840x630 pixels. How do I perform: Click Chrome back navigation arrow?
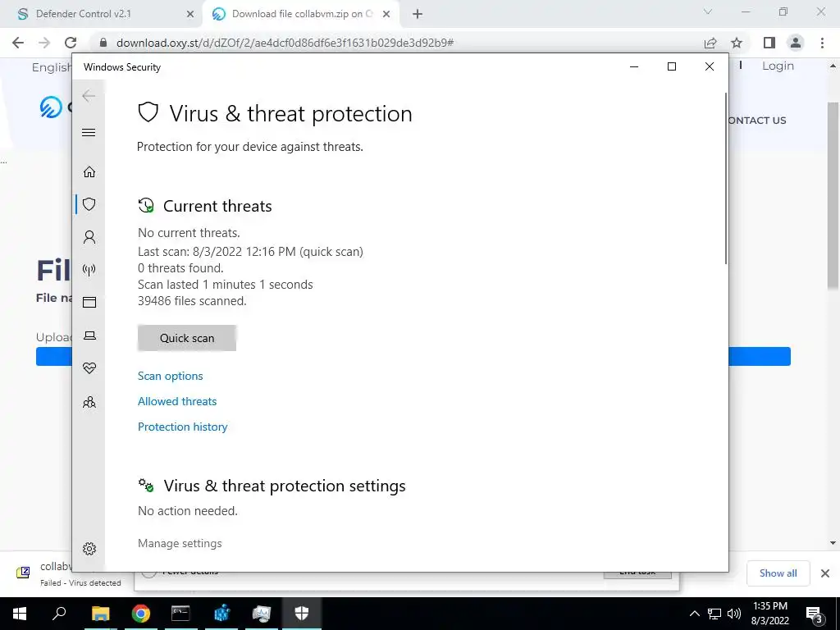[18, 43]
